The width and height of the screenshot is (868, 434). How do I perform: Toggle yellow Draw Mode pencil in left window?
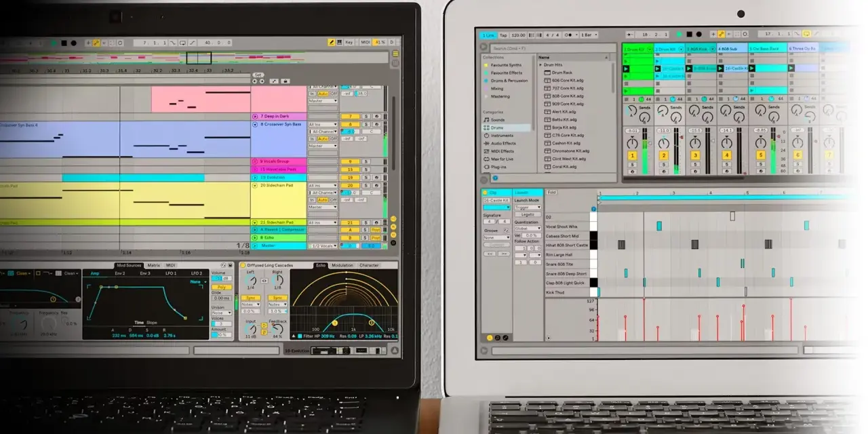[x=331, y=42]
